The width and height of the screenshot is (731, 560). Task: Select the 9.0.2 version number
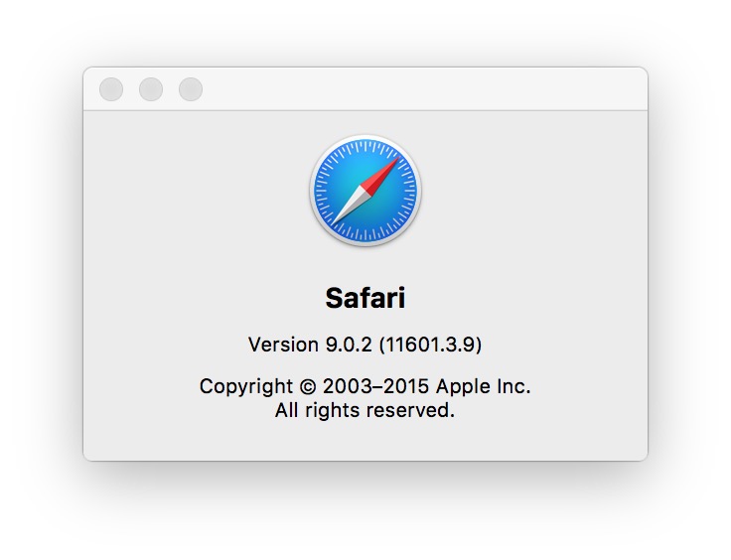348,346
